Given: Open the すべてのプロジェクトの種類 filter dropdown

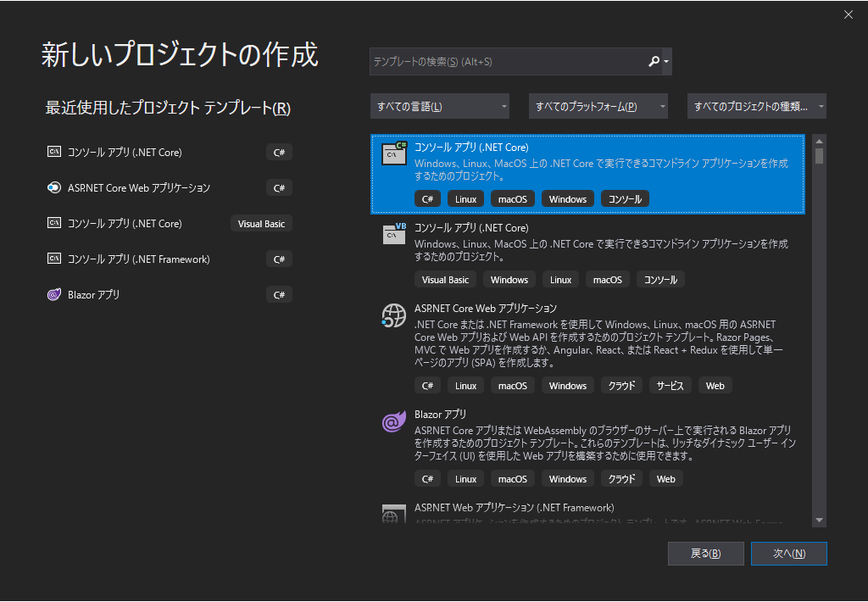Looking at the screenshot, I should tap(757, 106).
